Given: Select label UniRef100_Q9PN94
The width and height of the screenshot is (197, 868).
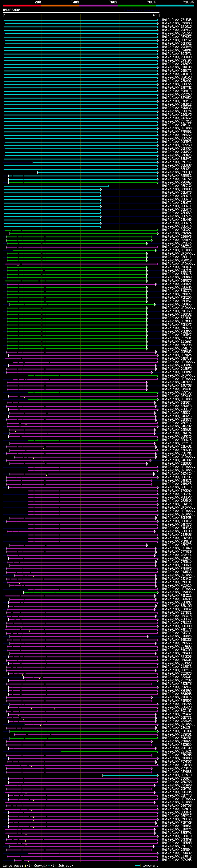Looking at the screenshot, I should tap(177, 850).
